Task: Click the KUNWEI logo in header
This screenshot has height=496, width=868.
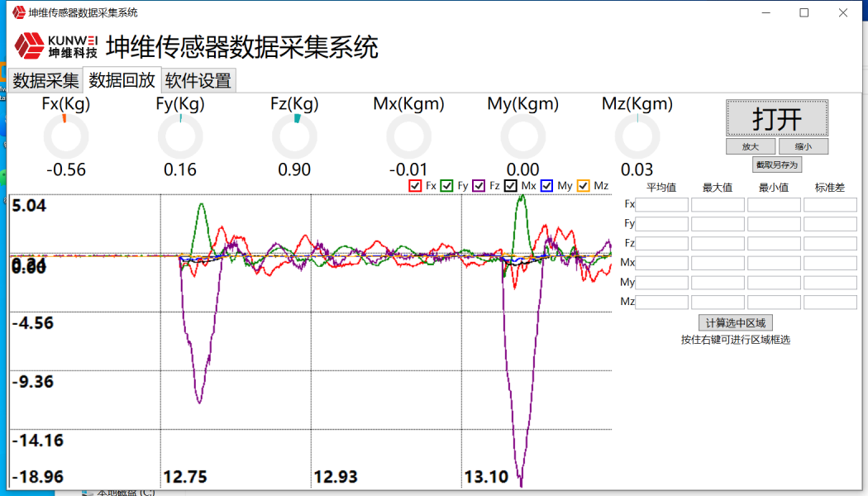Action: [55, 46]
